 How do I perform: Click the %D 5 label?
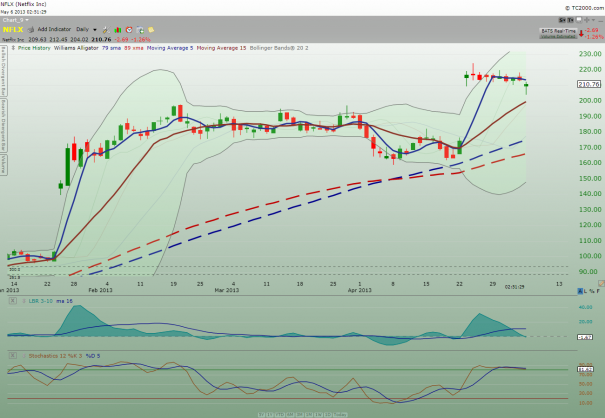pyautogui.click(x=93, y=356)
